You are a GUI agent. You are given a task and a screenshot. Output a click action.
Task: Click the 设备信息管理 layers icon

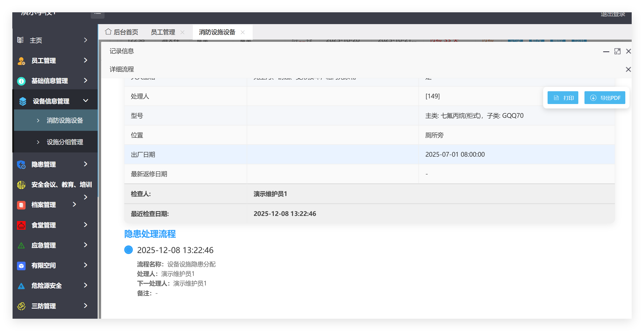[22, 101]
